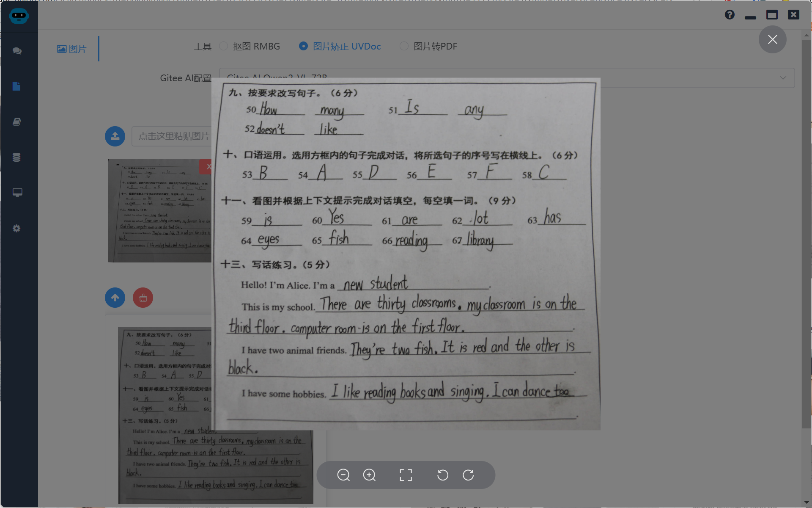Rotate preview image counterclockwise
812x508 pixels.
click(x=442, y=475)
